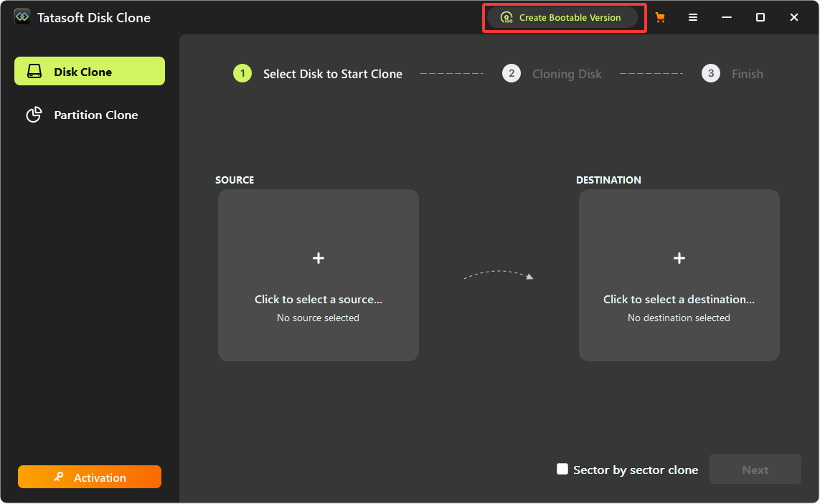
Task: Click step 2 Cloning Disk indicator
Action: point(512,73)
